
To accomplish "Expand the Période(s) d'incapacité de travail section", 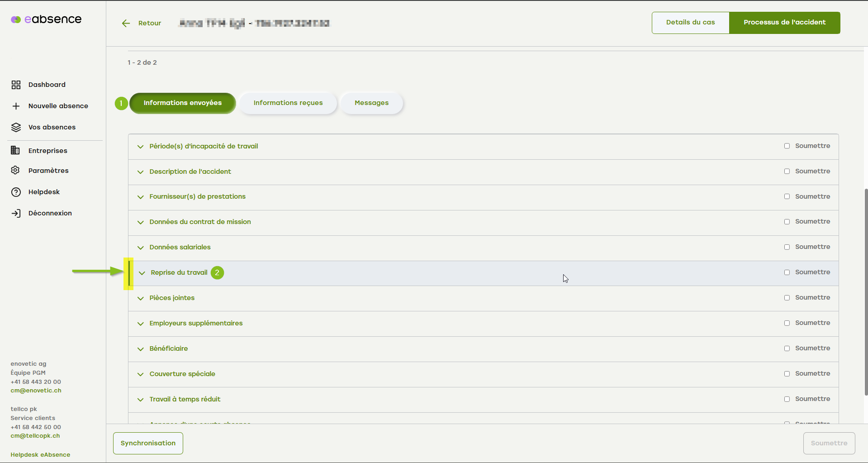I will [141, 147].
